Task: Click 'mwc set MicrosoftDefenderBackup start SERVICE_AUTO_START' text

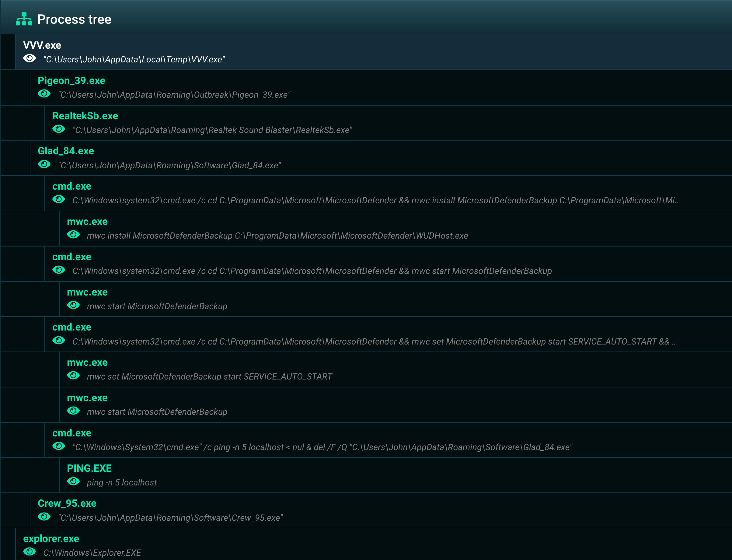Action: point(210,377)
